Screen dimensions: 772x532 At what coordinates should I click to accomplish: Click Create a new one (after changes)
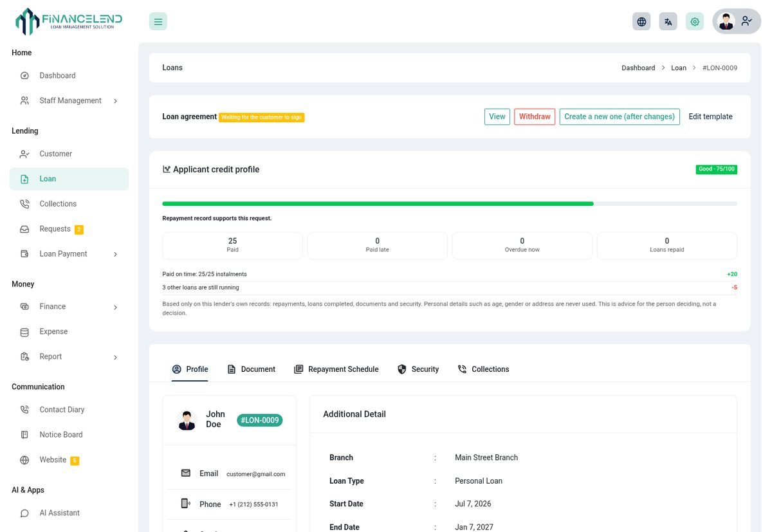coord(620,116)
